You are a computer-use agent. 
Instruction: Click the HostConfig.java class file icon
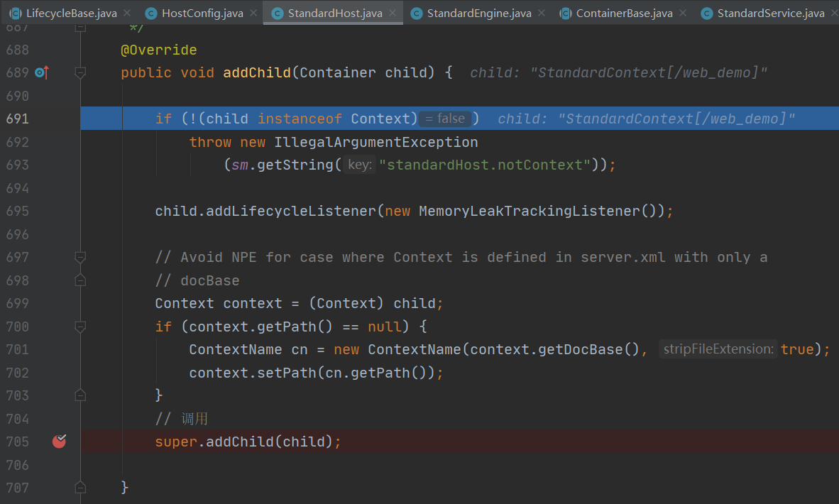[x=151, y=13]
